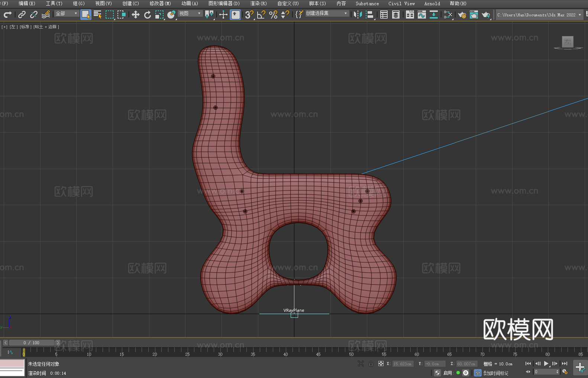Select the Move tool

pyautogui.click(x=136, y=14)
